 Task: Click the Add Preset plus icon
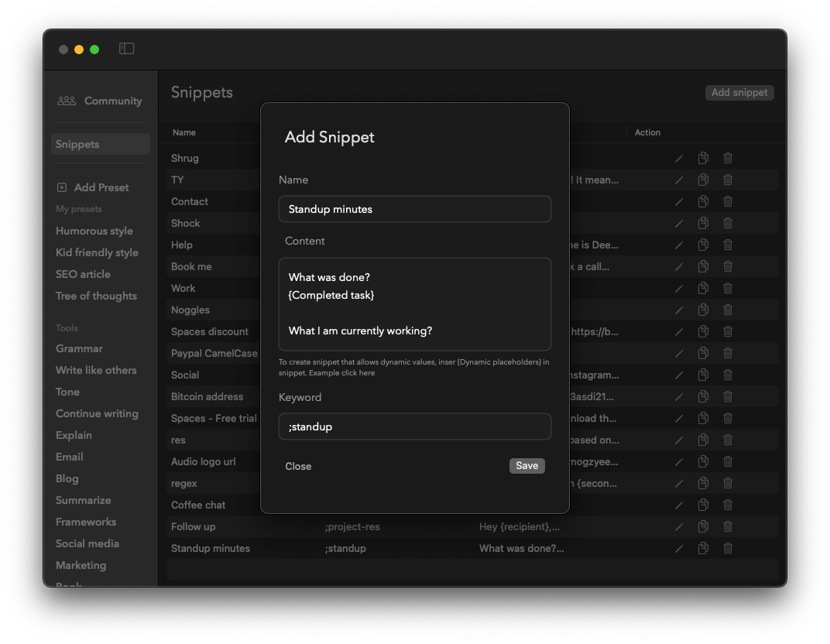tap(62, 187)
